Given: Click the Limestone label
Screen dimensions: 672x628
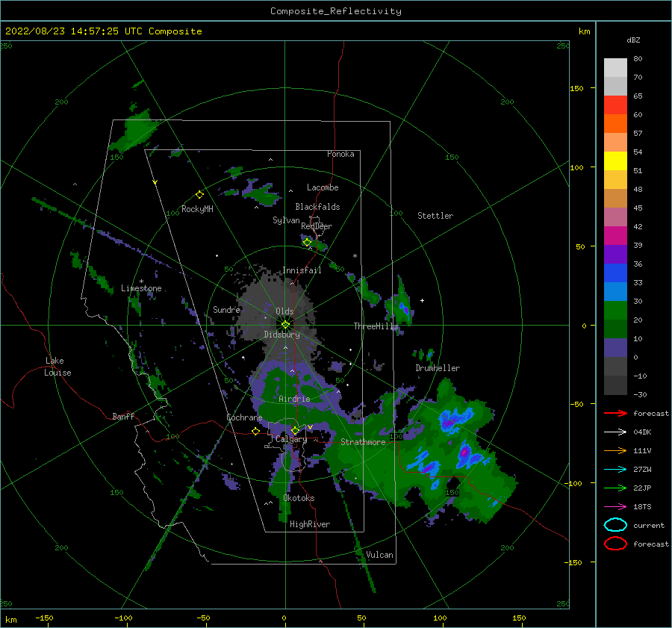Looking at the screenshot, I should click(141, 288).
